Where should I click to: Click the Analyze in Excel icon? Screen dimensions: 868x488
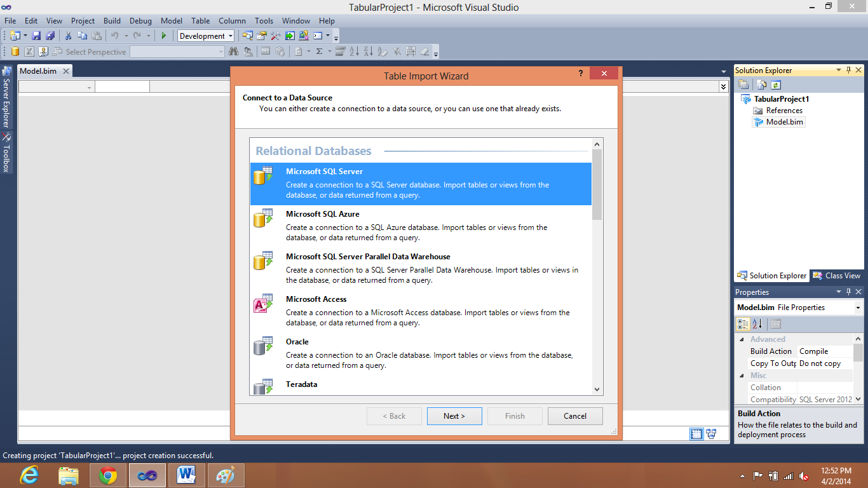click(29, 52)
